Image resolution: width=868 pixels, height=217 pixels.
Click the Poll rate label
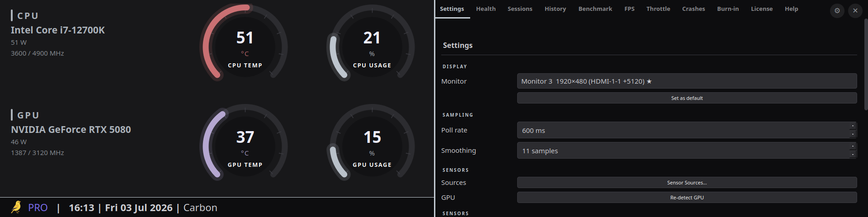tap(454, 130)
